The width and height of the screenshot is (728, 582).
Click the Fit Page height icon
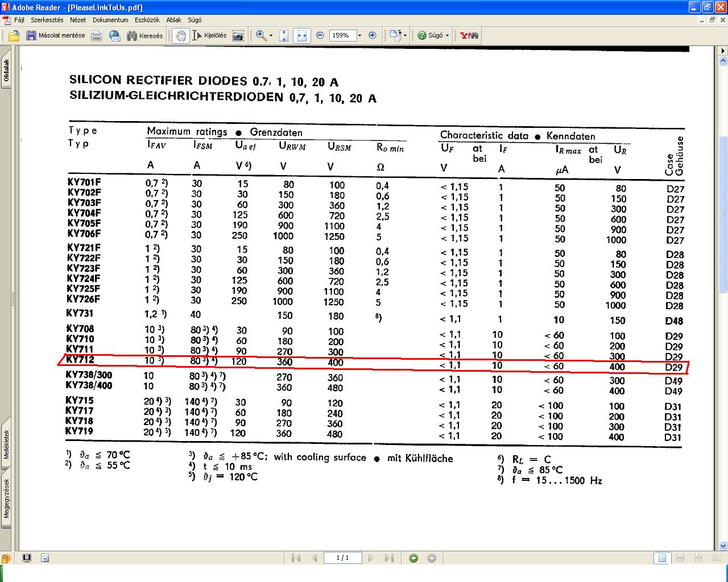(284, 36)
